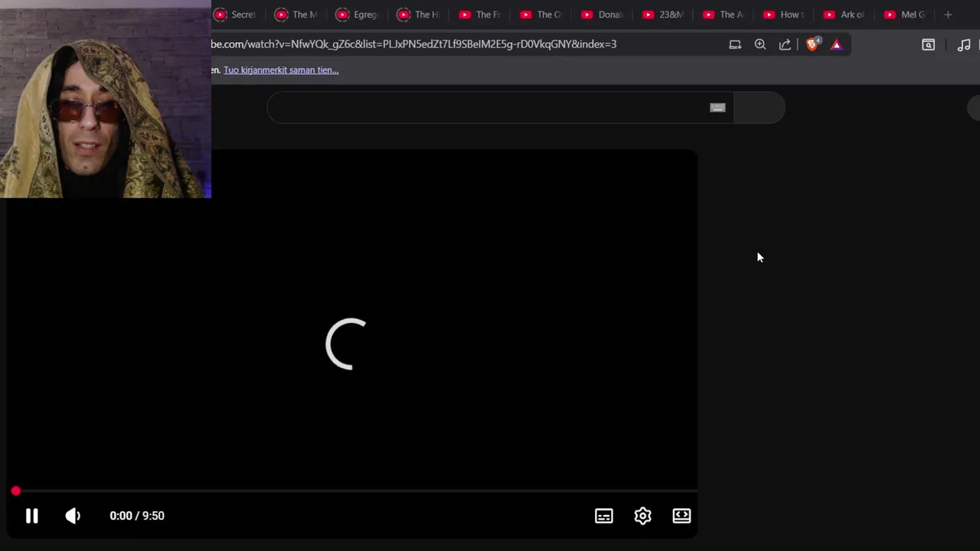Mute the video volume speaker icon
This screenshot has width=980, height=551.
[x=73, y=516]
